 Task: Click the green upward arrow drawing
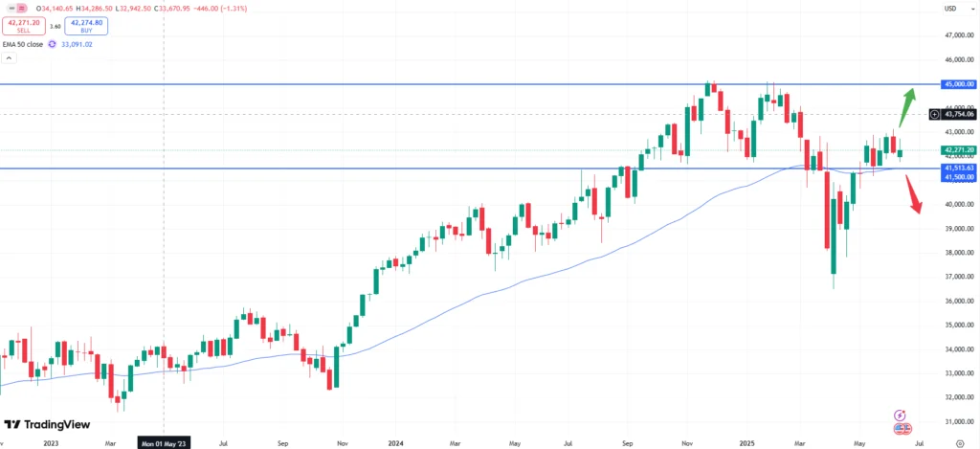click(x=906, y=100)
